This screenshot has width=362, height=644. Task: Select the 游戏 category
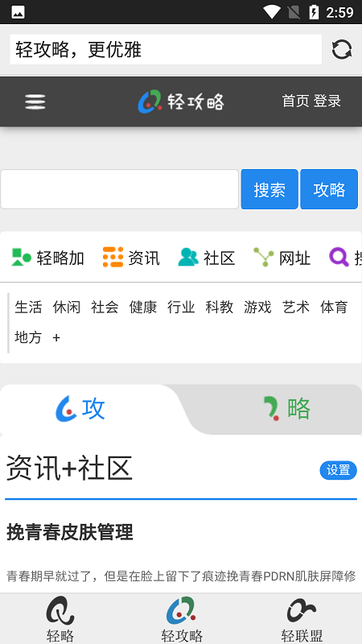pyautogui.click(x=257, y=308)
